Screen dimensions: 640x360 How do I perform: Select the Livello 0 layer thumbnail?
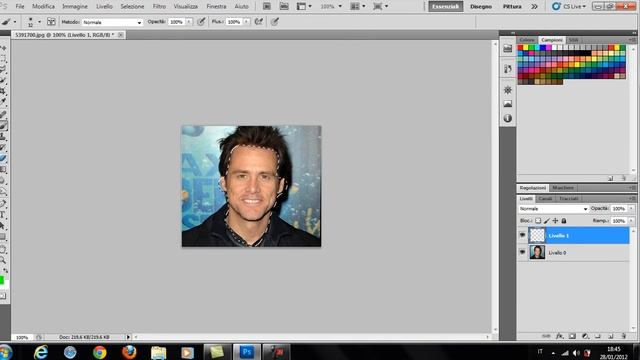tap(537, 252)
